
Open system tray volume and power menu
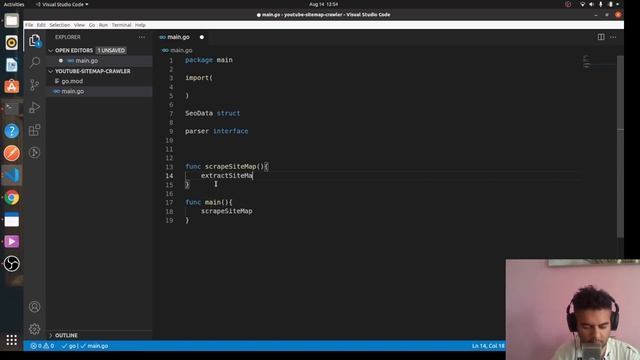[600, 4]
